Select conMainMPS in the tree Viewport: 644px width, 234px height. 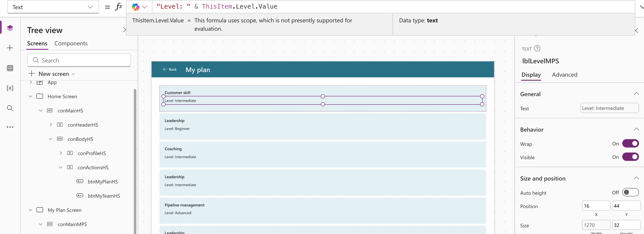point(72,224)
